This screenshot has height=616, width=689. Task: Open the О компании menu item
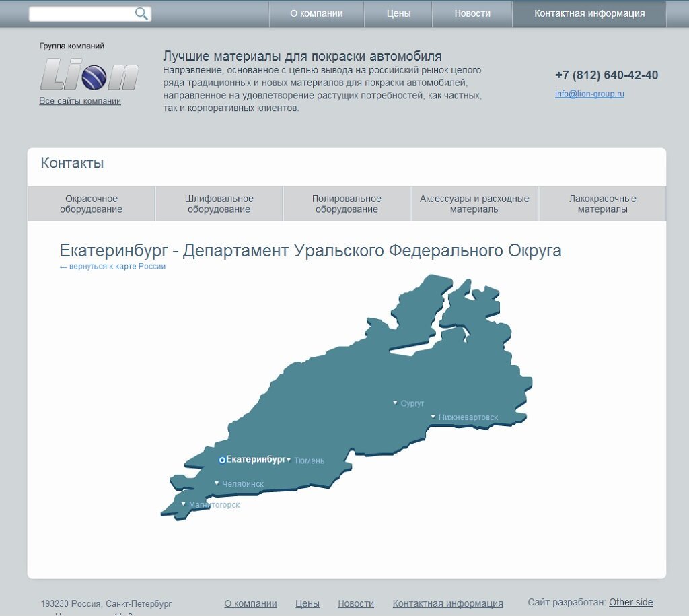(316, 13)
